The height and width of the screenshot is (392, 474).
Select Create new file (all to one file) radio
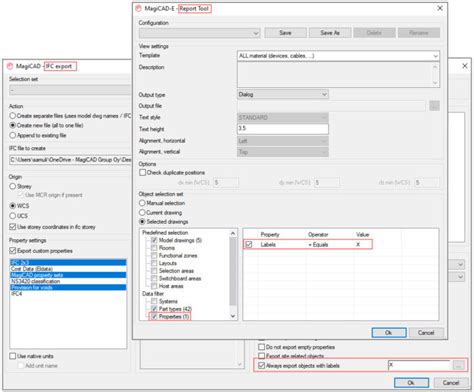[x=13, y=125]
